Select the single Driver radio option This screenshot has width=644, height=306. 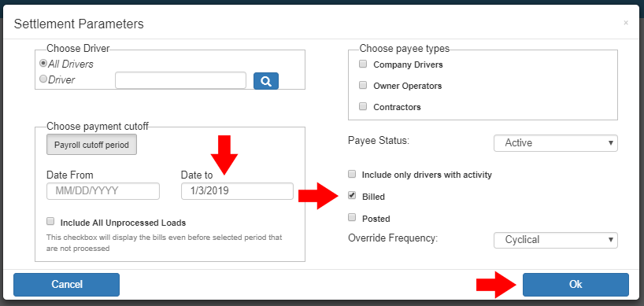[43, 79]
